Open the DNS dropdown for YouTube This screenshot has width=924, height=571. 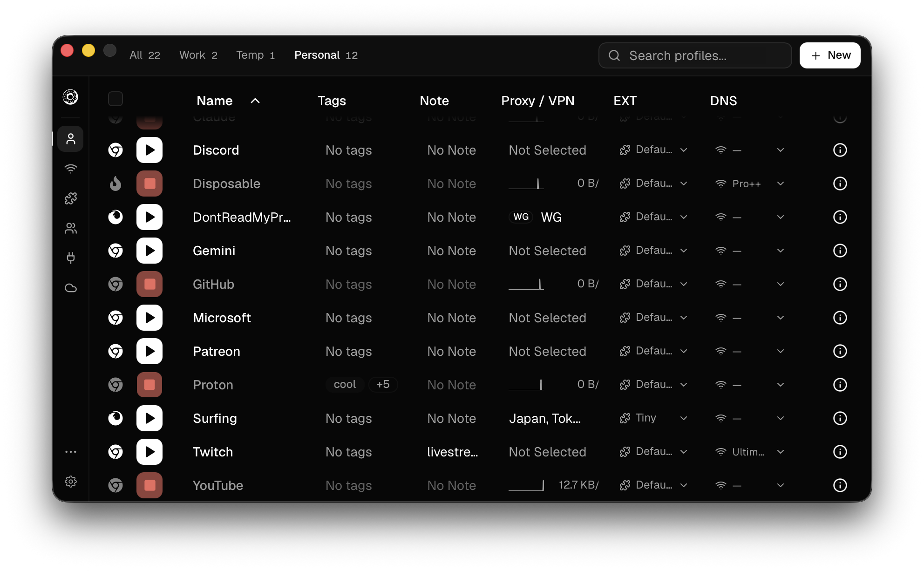coord(750,485)
